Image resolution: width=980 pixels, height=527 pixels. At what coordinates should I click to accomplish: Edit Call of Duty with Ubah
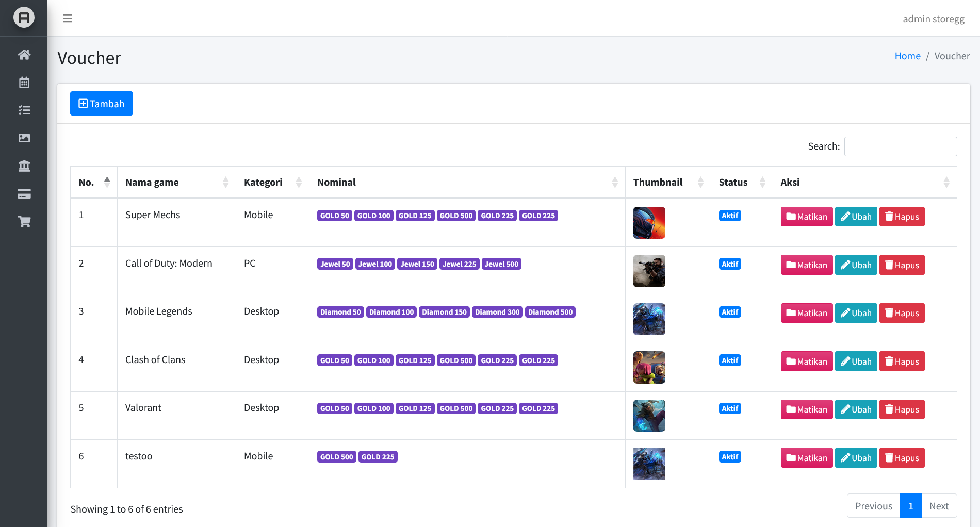click(x=856, y=265)
